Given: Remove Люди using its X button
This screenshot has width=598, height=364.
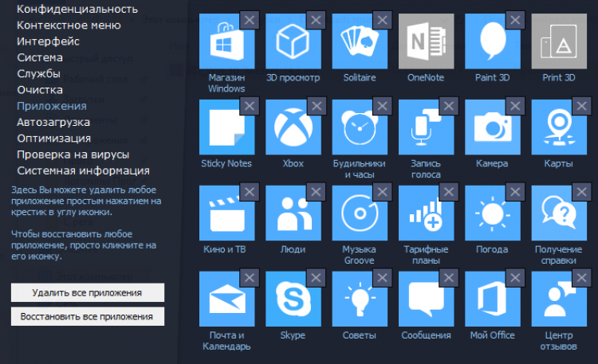Looking at the screenshot, I should pos(317,192).
